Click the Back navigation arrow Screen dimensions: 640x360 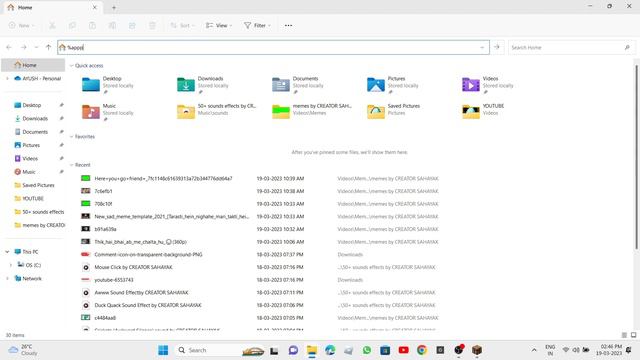9,47
